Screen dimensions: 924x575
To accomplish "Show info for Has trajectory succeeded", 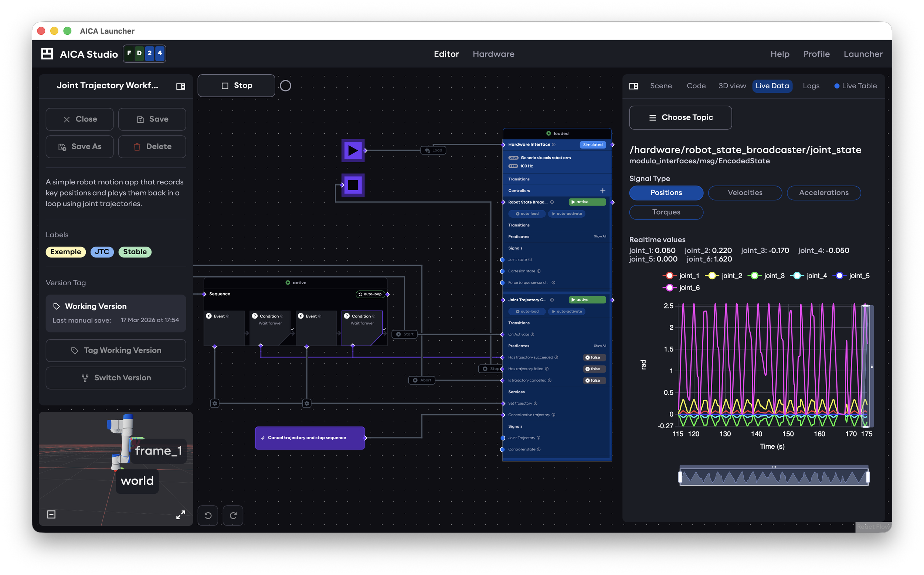I will [556, 357].
